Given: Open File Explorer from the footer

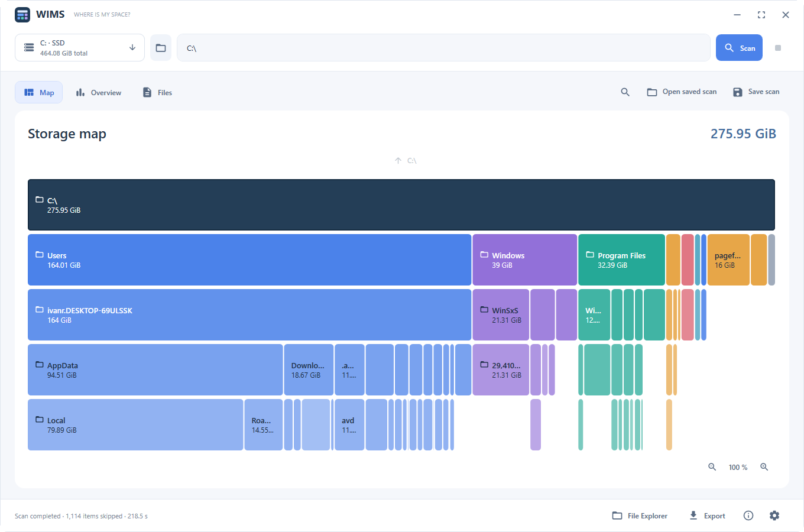Looking at the screenshot, I should (x=640, y=515).
